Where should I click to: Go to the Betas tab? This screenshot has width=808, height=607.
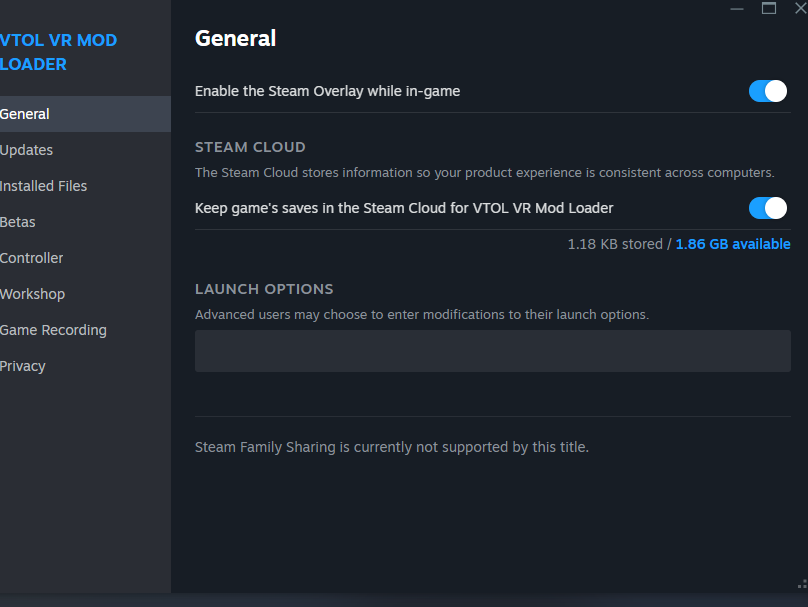(85, 222)
